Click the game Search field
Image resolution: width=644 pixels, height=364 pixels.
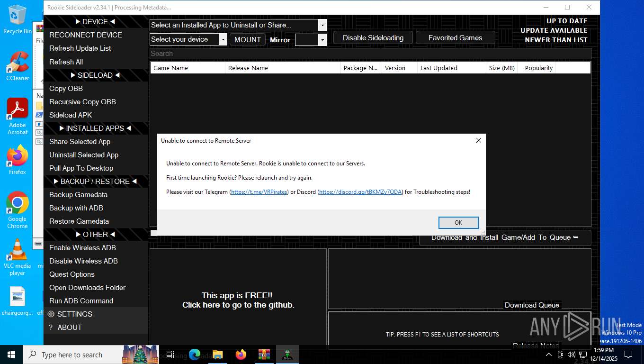(370, 54)
